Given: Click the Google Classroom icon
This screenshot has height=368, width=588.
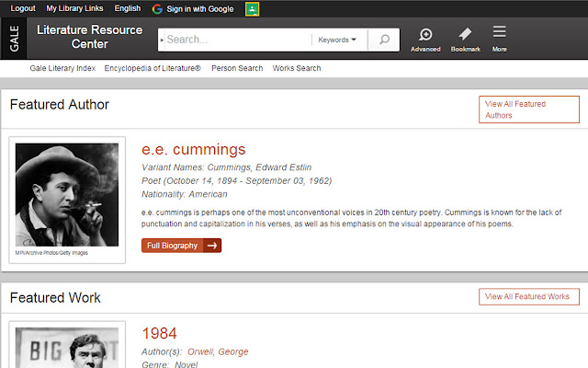Looking at the screenshot, I should 252,9.
